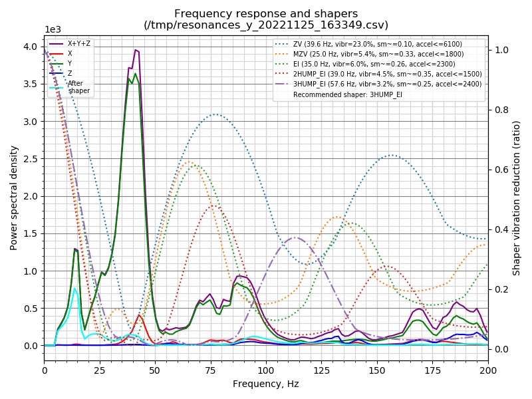The height and width of the screenshot is (399, 532).
Task: Click the '0.6' right axis tick label
Action: click(501, 170)
